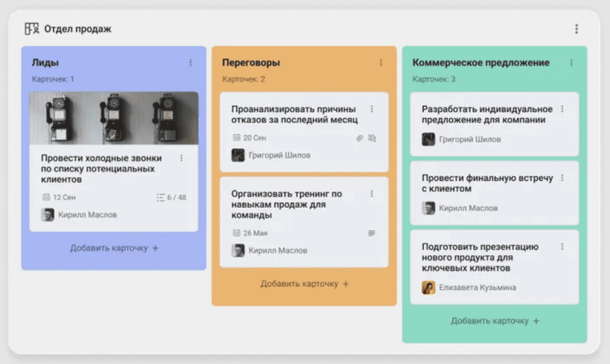Add a card in Коммерческое предложение column
Viewport: 610px width, 364px height.
pos(495,321)
